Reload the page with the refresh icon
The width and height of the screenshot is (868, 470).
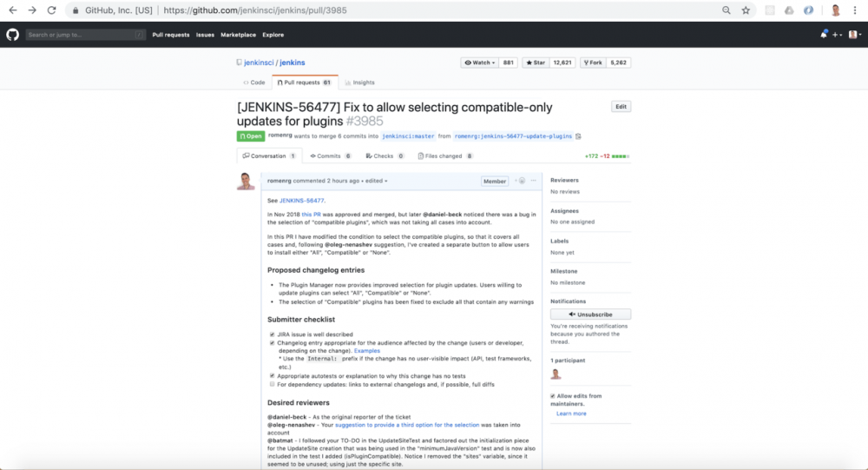51,10
